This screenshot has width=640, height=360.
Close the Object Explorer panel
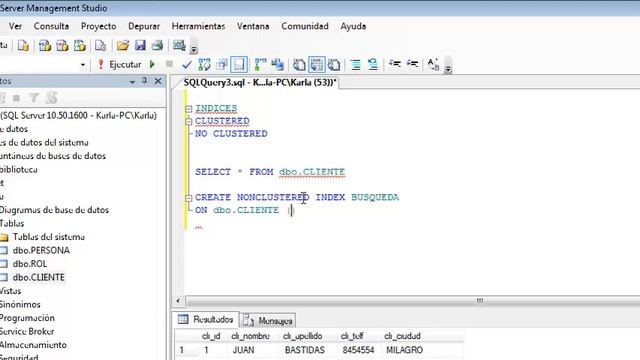tap(158, 81)
